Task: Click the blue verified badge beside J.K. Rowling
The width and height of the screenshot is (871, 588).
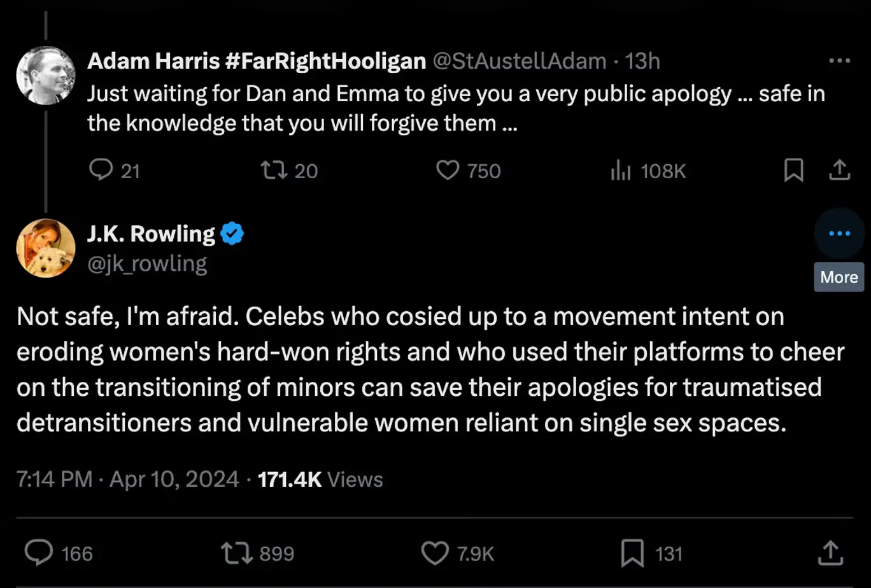Action: click(232, 235)
